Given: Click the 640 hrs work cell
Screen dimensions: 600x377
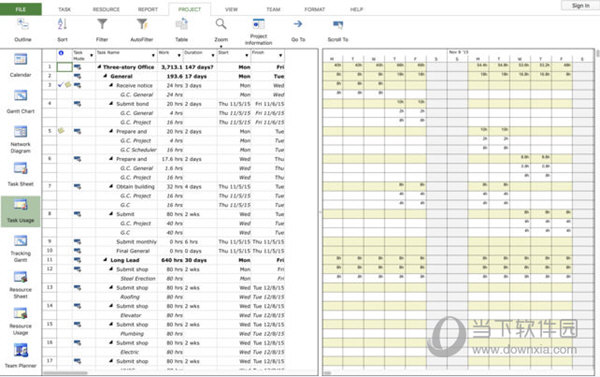Looking at the screenshot, I should coord(172,260).
